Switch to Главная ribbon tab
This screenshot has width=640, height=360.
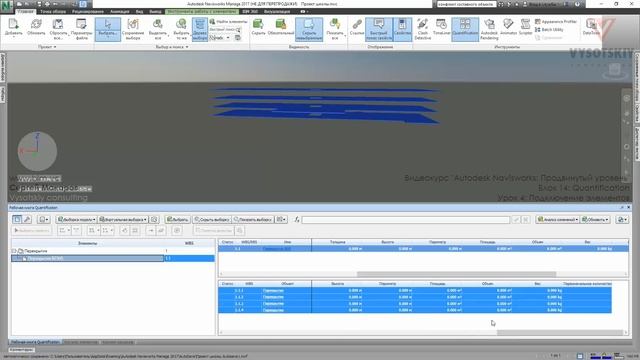coord(26,11)
